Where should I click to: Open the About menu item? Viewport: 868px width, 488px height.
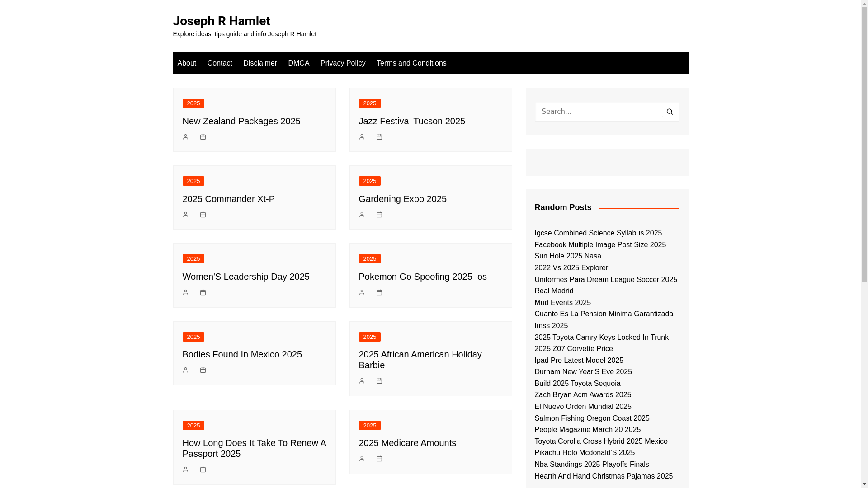(187, 63)
